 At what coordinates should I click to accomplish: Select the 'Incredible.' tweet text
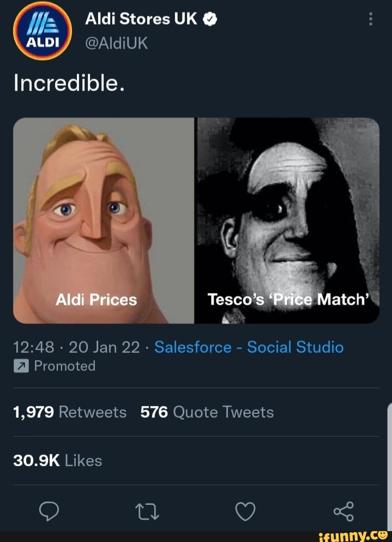[x=69, y=83]
